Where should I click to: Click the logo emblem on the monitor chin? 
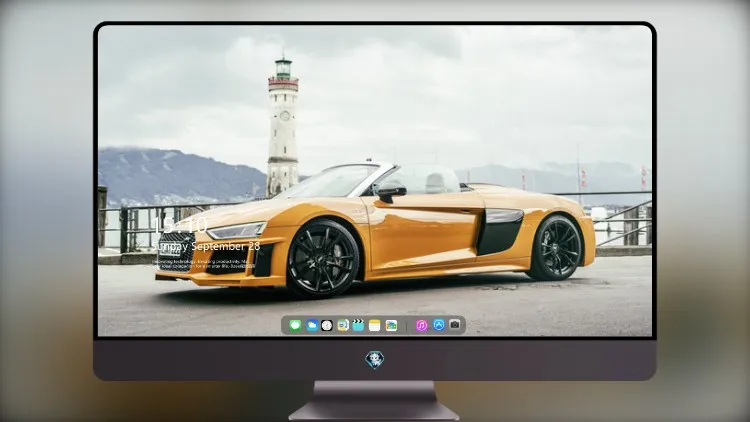tap(375, 360)
